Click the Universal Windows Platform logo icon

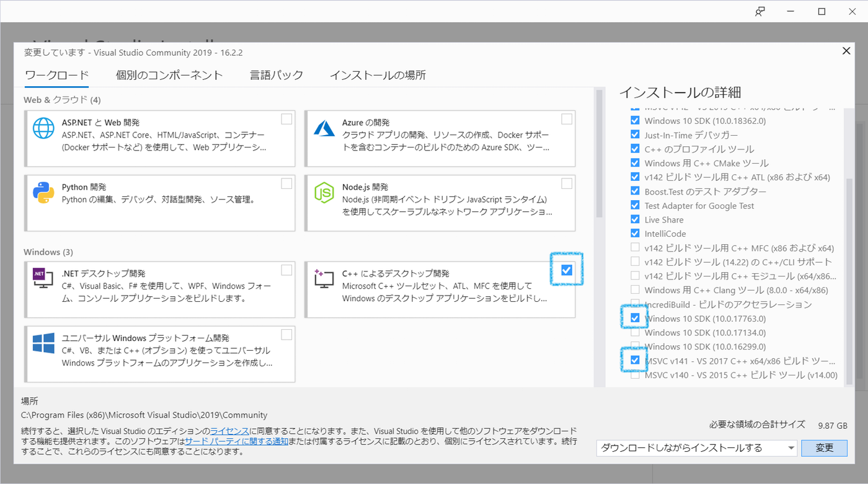point(43,343)
